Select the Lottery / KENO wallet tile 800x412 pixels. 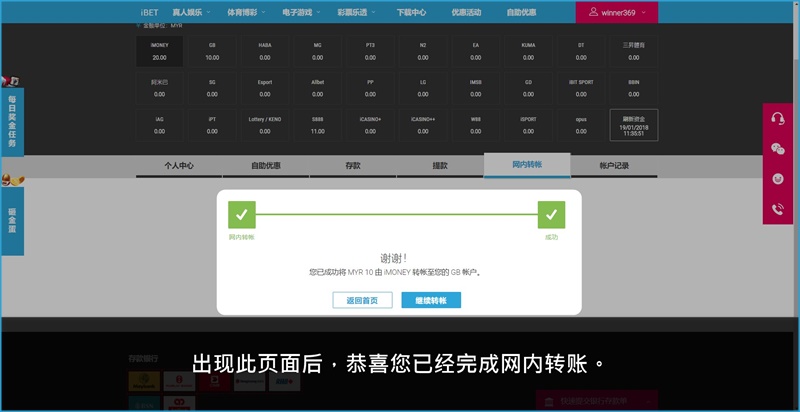[265, 125]
